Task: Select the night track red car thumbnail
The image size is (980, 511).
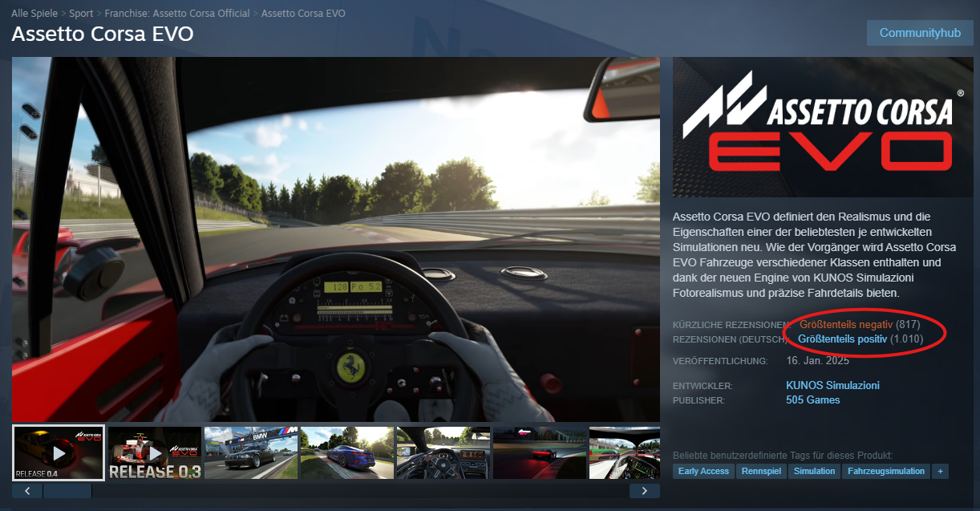Action: pos(540,453)
